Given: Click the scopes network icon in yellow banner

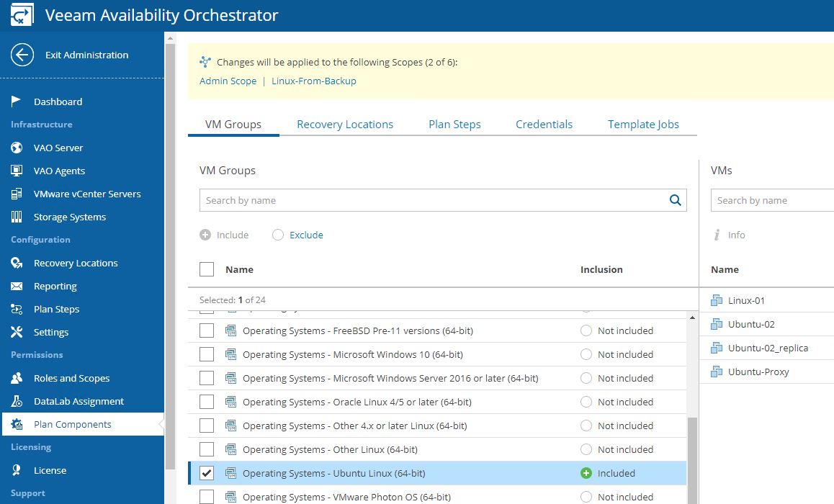Looking at the screenshot, I should (x=205, y=62).
